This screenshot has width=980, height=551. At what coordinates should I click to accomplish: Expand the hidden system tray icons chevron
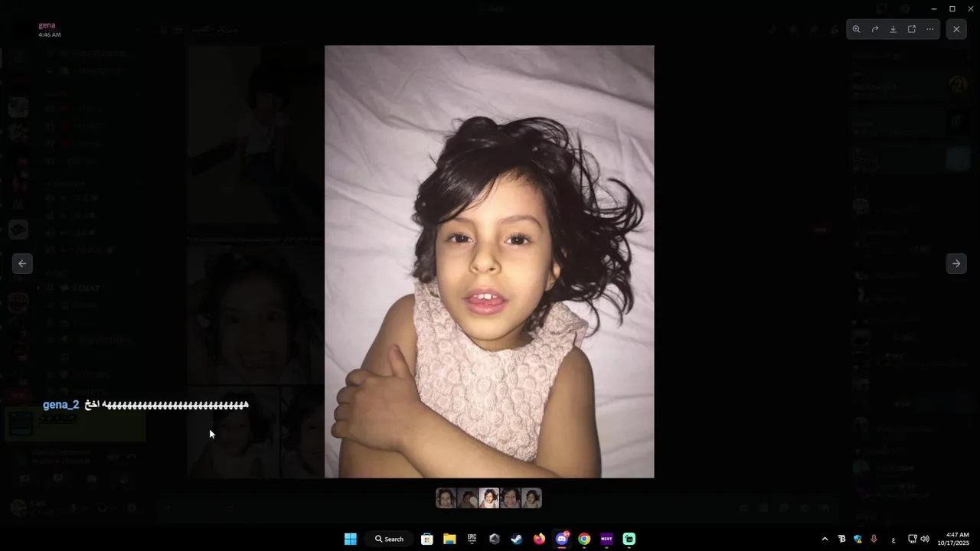coord(825,539)
